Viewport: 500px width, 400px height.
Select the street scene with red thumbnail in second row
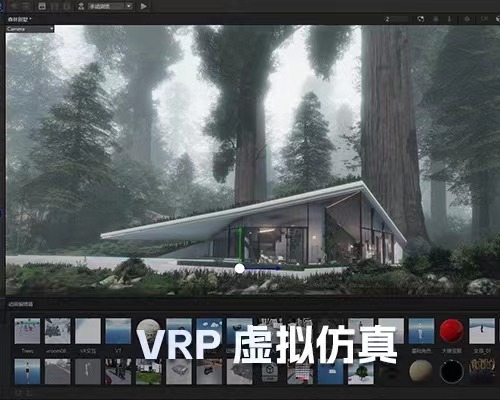coord(118,371)
